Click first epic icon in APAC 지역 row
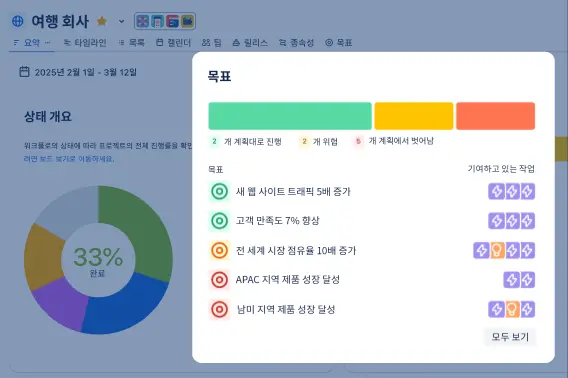The height and width of the screenshot is (378, 568). coord(511,280)
